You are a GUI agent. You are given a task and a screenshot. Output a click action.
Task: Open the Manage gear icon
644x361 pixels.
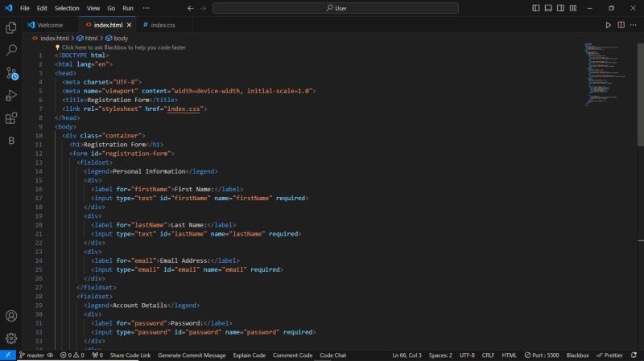coord(11,338)
